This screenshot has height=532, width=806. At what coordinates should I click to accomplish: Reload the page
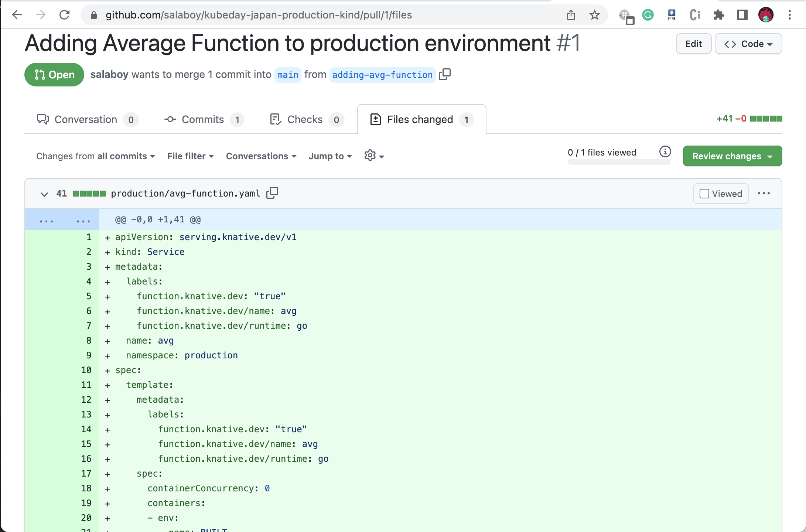tap(65, 15)
